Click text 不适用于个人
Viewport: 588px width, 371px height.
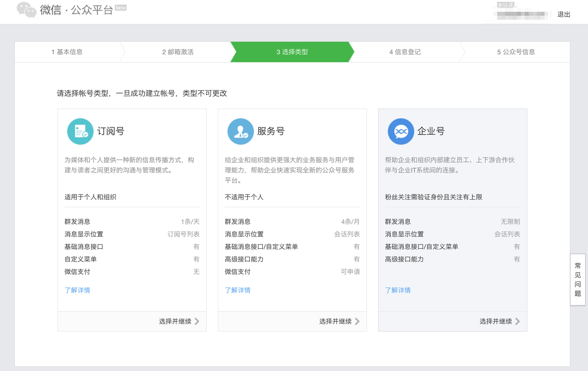tap(244, 197)
